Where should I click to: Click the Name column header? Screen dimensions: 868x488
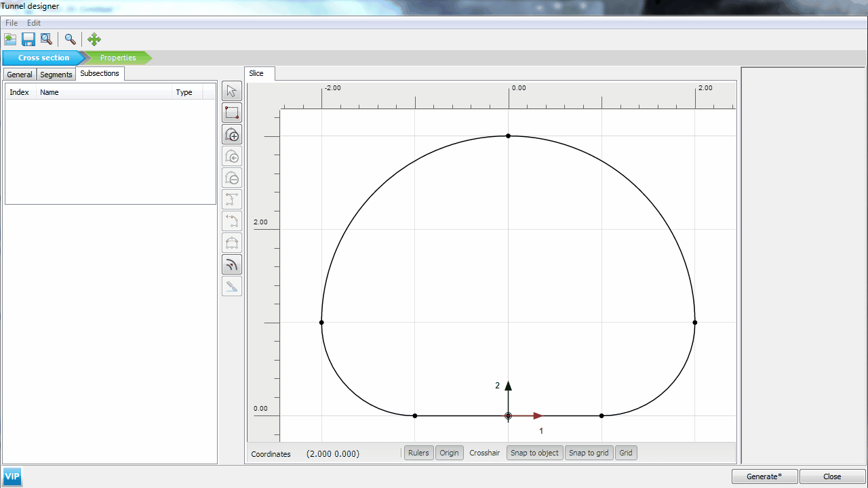pos(50,92)
